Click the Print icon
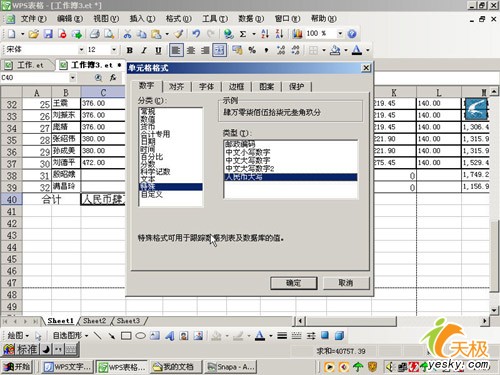500x375 pixels. click(x=95, y=34)
